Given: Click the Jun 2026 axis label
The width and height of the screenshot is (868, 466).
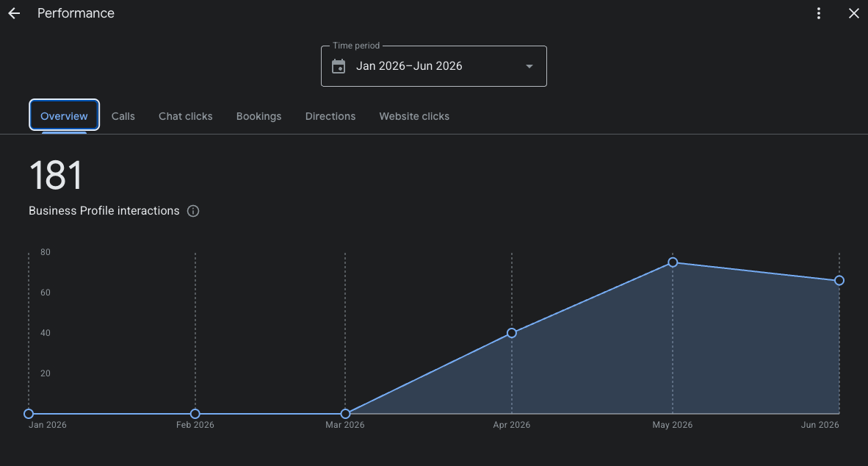Looking at the screenshot, I should pos(820,425).
